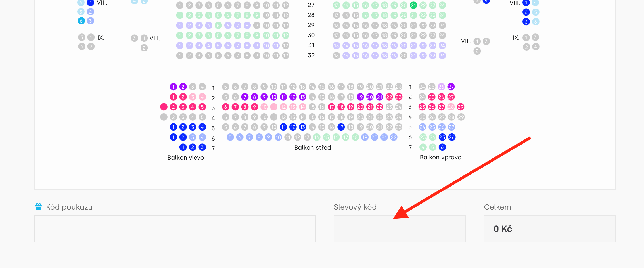Choose seat 4 in Balkon vlevo row 5
Viewport: 644px width, 268px height.
point(202,127)
